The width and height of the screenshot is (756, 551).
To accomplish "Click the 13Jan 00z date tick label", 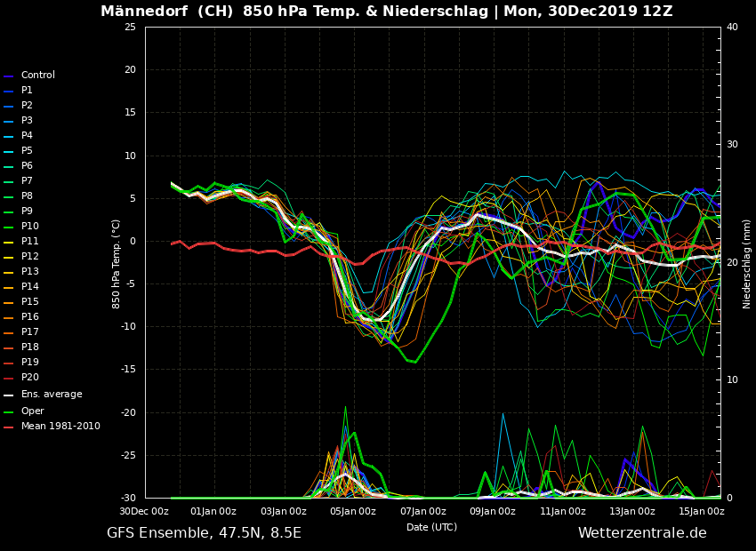I will click(632, 511).
